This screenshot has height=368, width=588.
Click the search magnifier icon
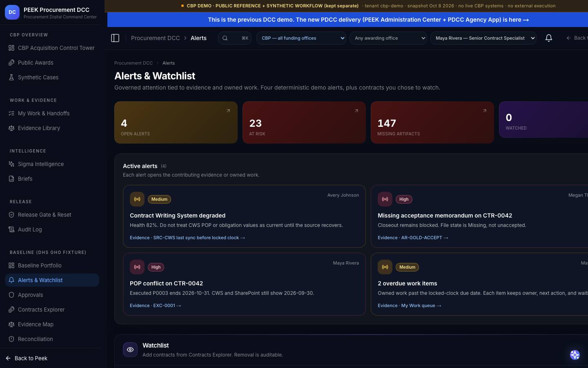pyautogui.click(x=225, y=38)
